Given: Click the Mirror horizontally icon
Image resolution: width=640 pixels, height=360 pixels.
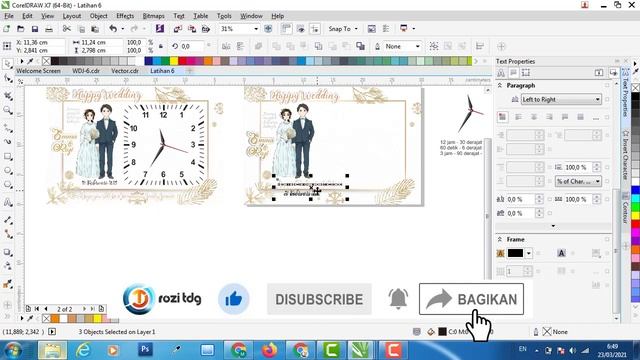Looking at the screenshot, I should pyautogui.click(x=226, y=46).
